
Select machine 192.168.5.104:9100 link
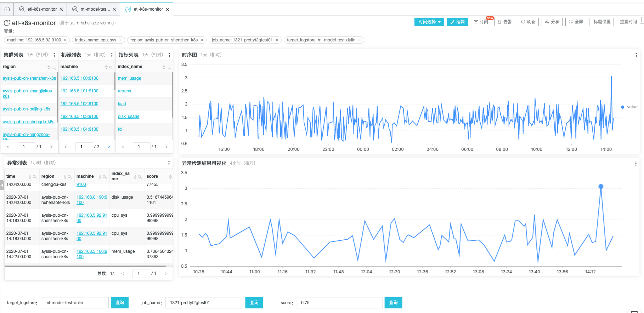point(79,129)
